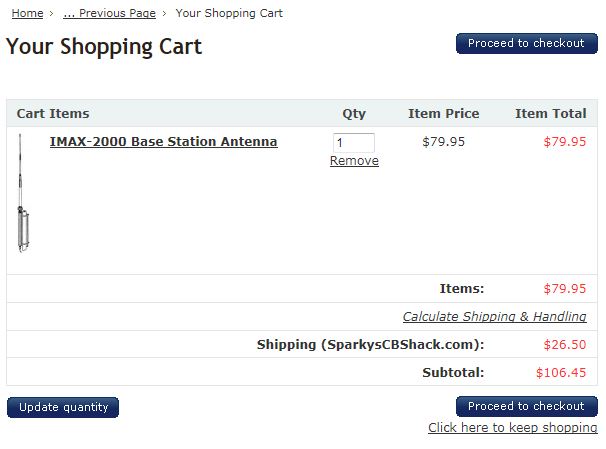Open Calculate Shipping & Handling

point(494,317)
